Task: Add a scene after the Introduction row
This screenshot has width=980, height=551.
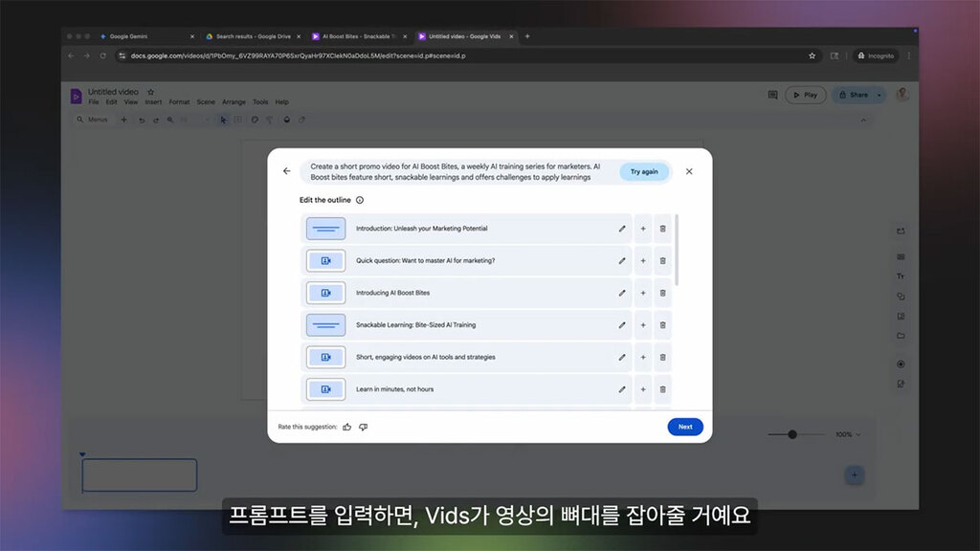Action: pos(643,229)
